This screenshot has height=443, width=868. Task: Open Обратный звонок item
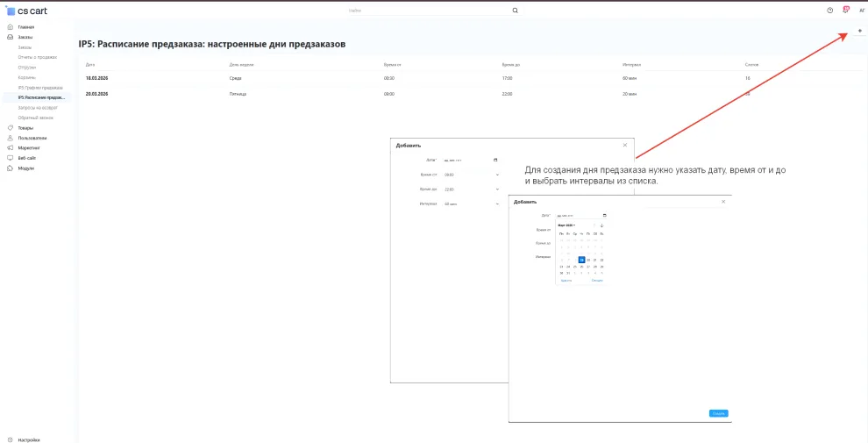coord(35,118)
